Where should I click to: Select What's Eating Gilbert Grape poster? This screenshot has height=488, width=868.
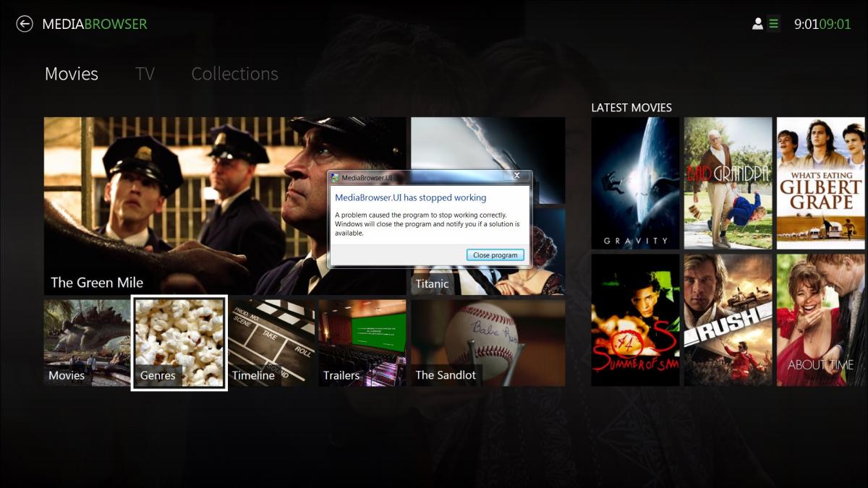(x=821, y=183)
